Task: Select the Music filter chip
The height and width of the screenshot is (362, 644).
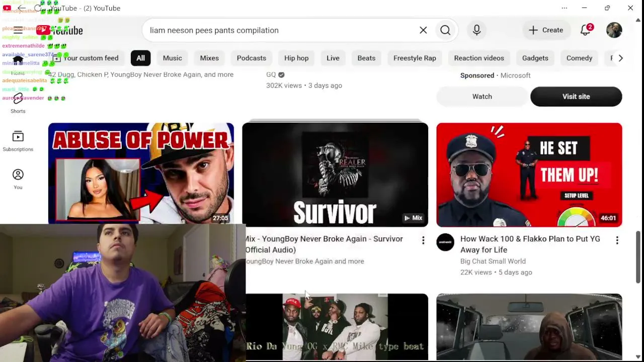Action: click(172, 58)
